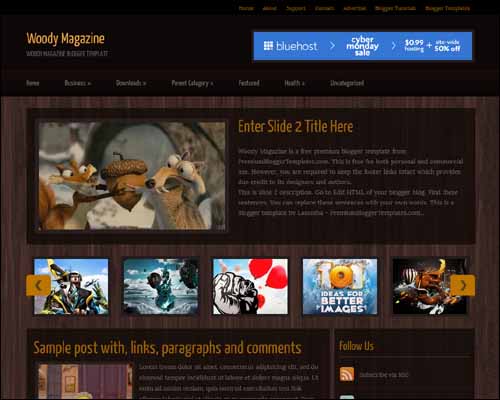Open Advertise in the top link bar
This screenshot has width=500, height=400.
click(355, 8)
